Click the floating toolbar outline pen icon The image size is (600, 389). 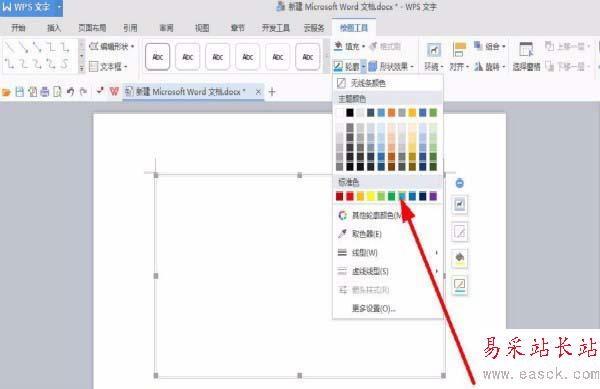[460, 285]
